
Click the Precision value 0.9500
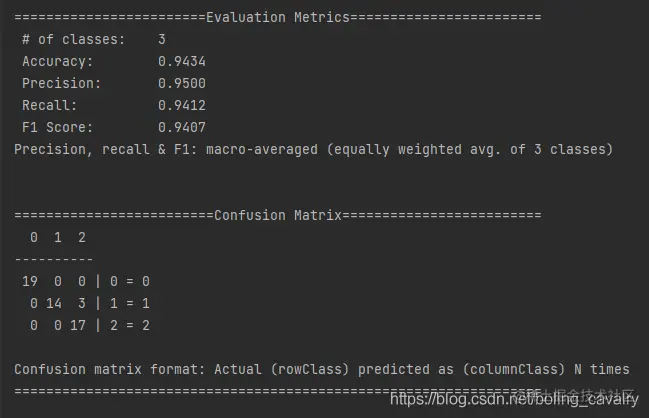point(182,83)
